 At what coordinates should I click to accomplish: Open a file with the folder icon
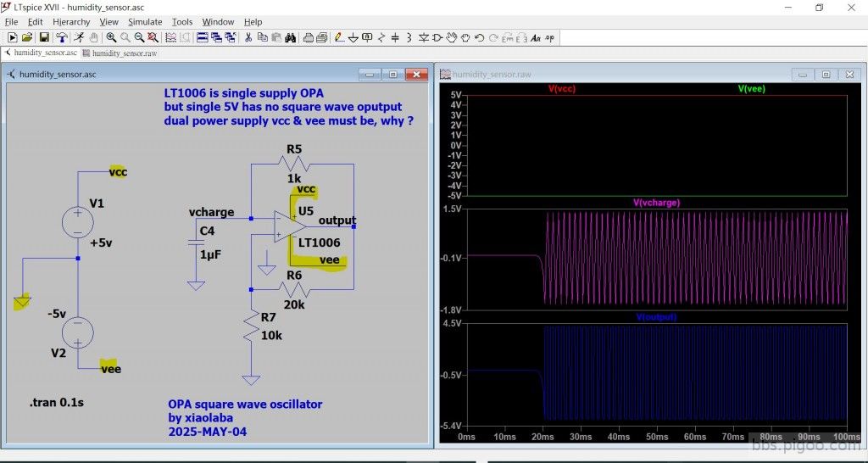pyautogui.click(x=26, y=37)
